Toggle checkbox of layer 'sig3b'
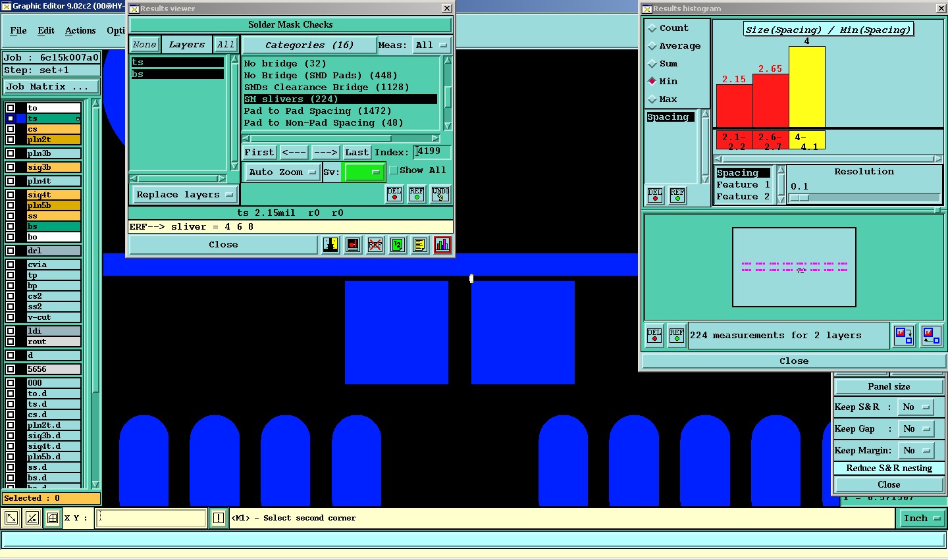The height and width of the screenshot is (560, 948). (11, 167)
